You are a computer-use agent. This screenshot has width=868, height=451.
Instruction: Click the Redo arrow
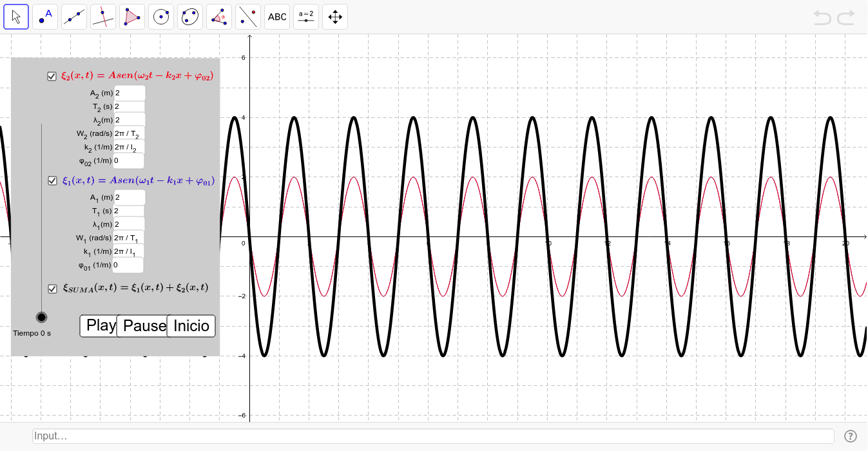tap(846, 17)
